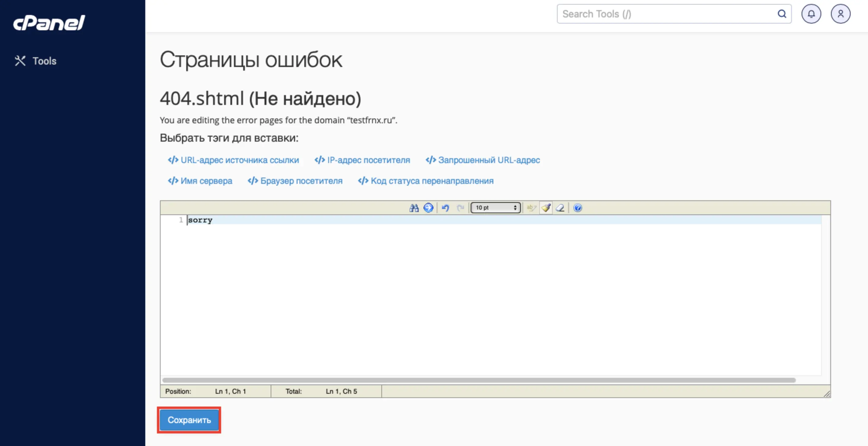Click the 404.shtml (Не найдено) heading

point(260,98)
